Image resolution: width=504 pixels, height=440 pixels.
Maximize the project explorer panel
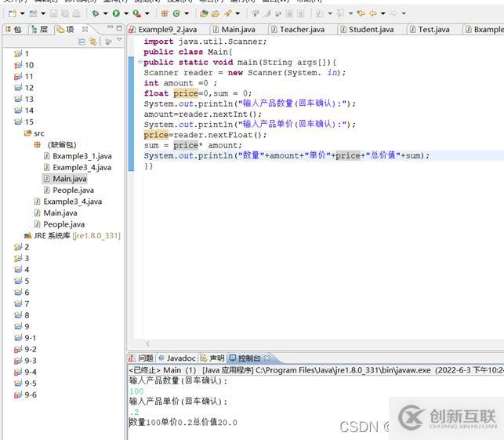tap(119, 28)
